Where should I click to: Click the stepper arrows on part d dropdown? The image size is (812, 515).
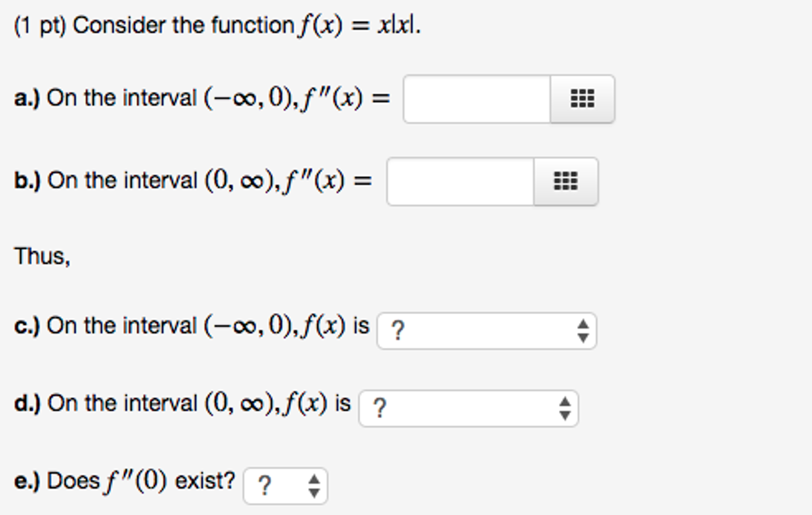coord(566,409)
